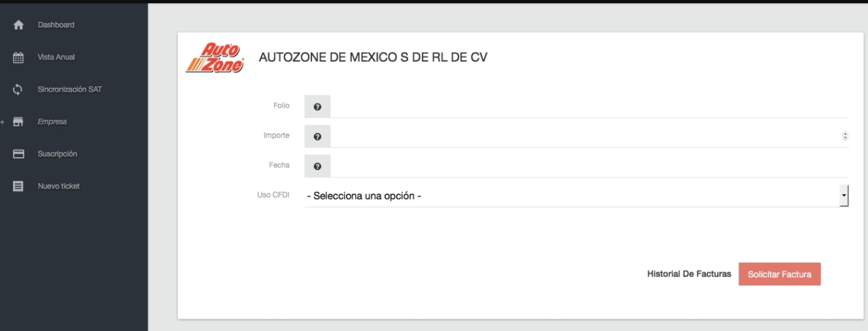Click the Uso CFDI label
This screenshot has width=868, height=331.
pos(273,195)
